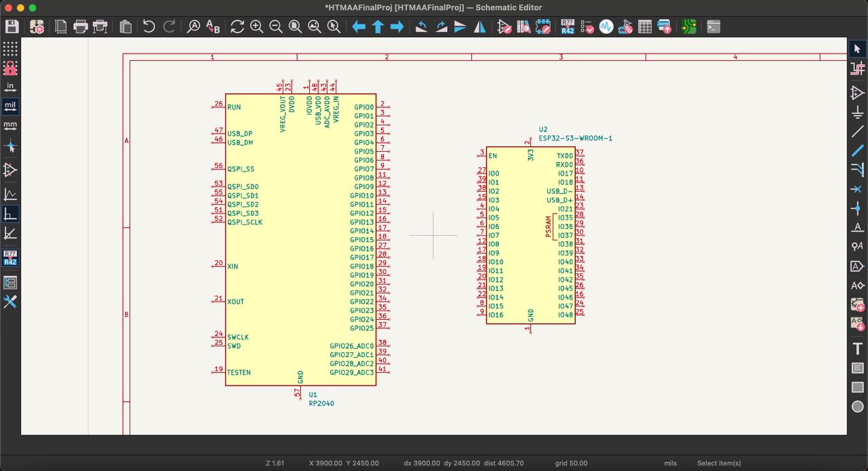Click the Annotate schematic symbols icon

[568, 27]
